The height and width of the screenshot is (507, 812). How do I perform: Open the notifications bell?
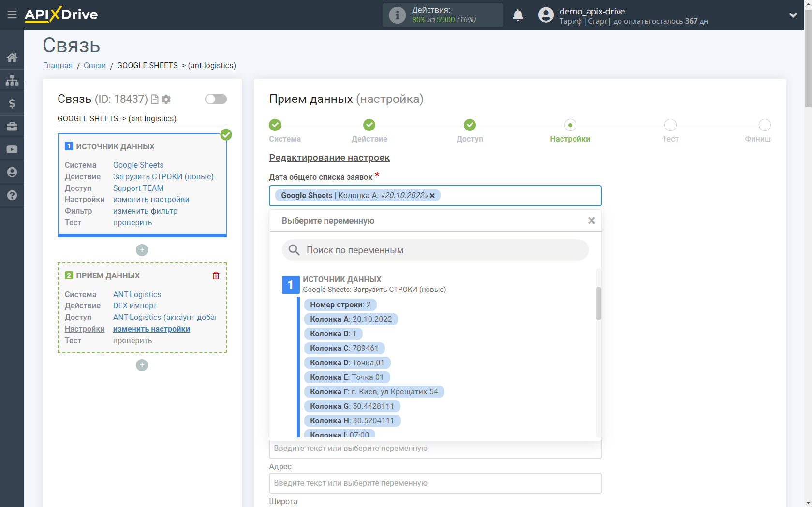pyautogui.click(x=518, y=15)
